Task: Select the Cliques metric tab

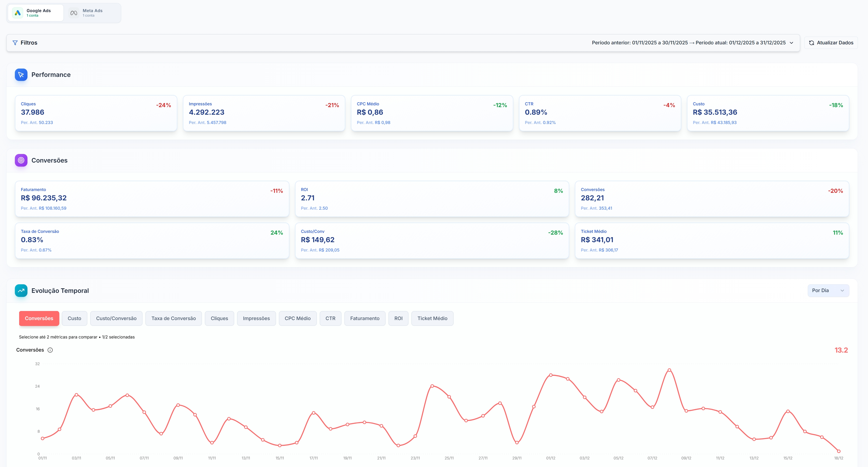Action: point(219,318)
